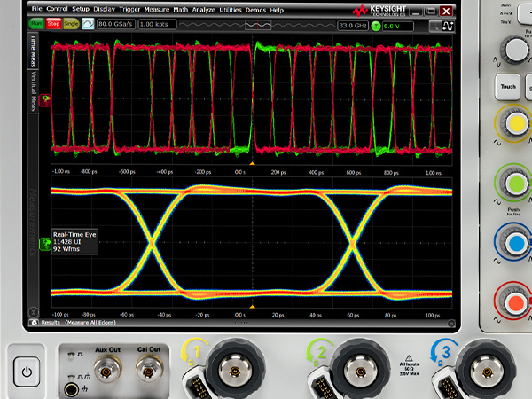Expand the side panel double-chevron button

pos(34,311)
